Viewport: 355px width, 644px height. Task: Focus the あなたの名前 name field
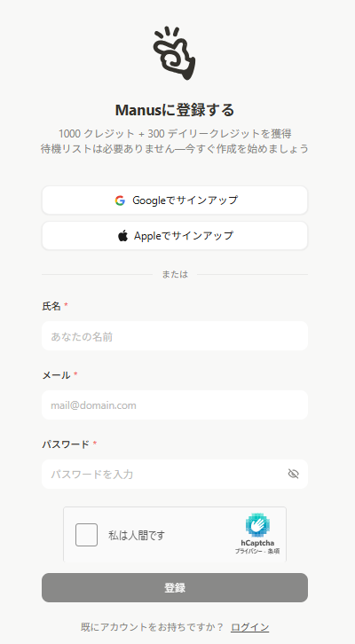tap(175, 336)
